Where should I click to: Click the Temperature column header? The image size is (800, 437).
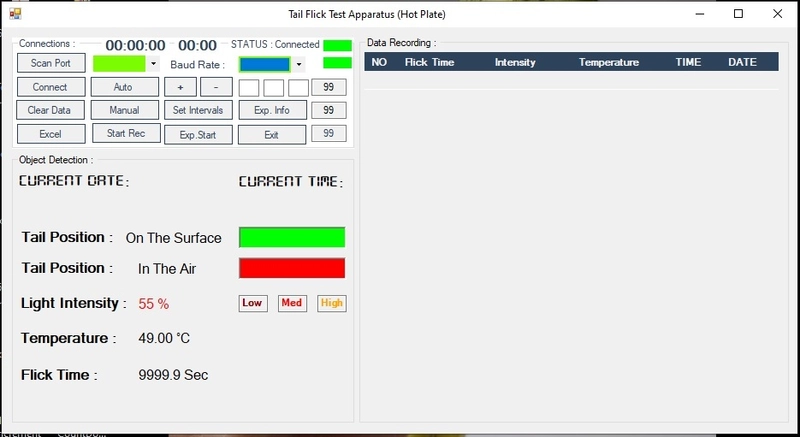(x=609, y=62)
